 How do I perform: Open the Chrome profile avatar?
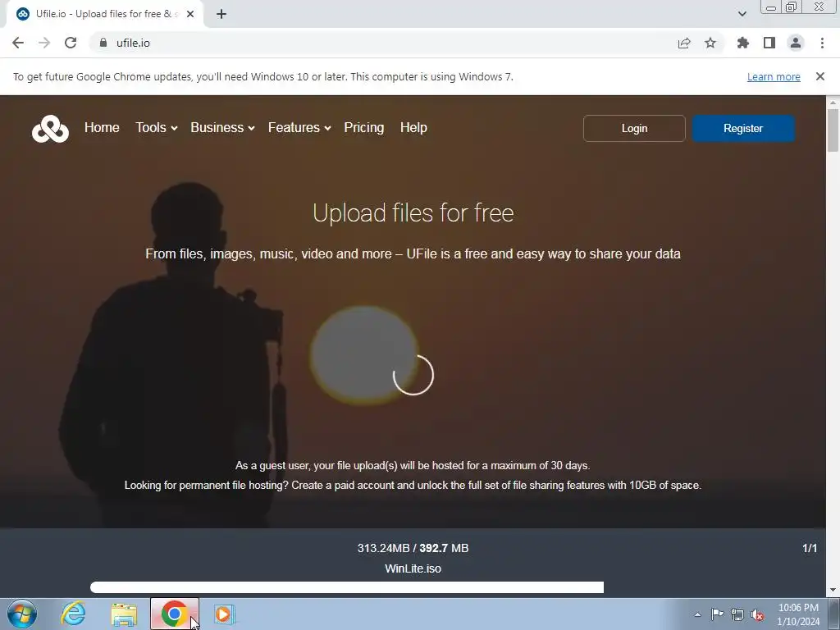(796, 43)
